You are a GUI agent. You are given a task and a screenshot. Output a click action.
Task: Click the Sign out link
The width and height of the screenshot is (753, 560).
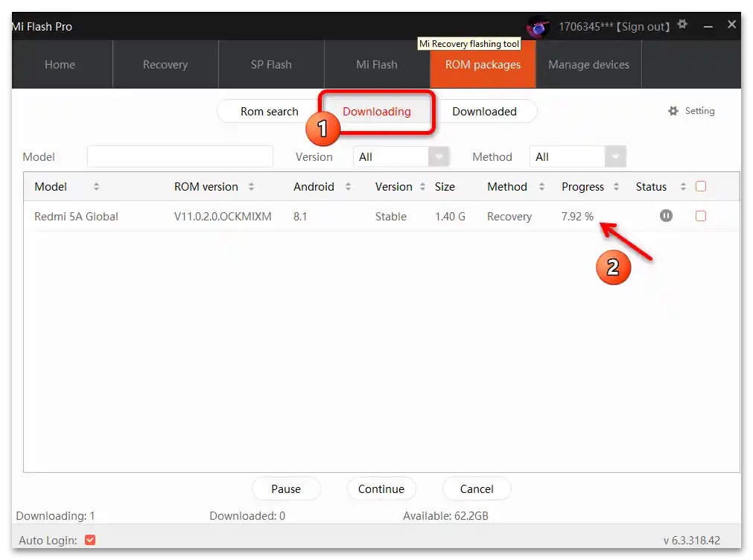[643, 27]
